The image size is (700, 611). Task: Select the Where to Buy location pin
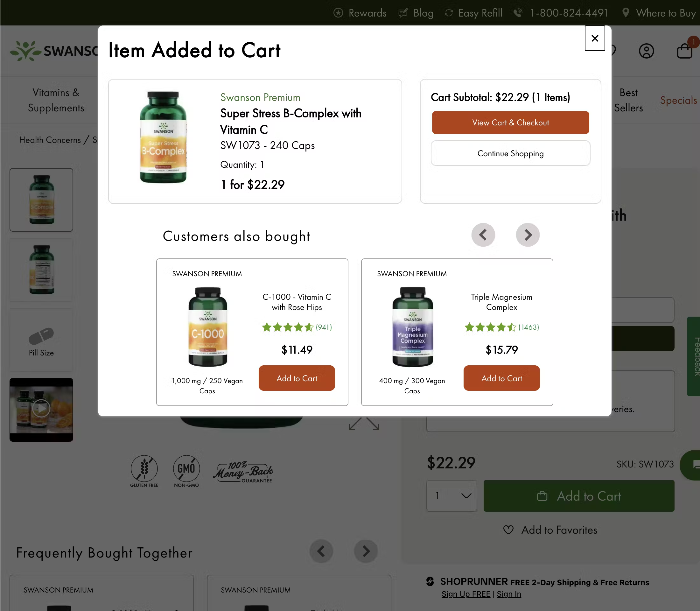click(x=626, y=13)
